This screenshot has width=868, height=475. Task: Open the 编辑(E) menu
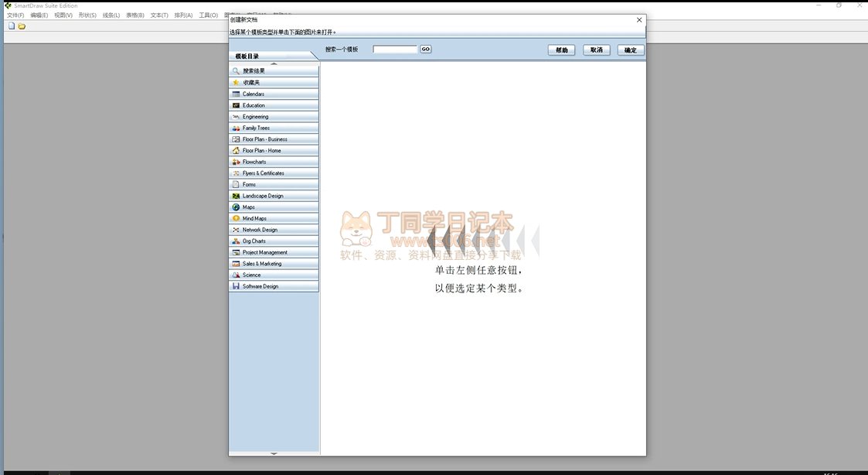39,15
